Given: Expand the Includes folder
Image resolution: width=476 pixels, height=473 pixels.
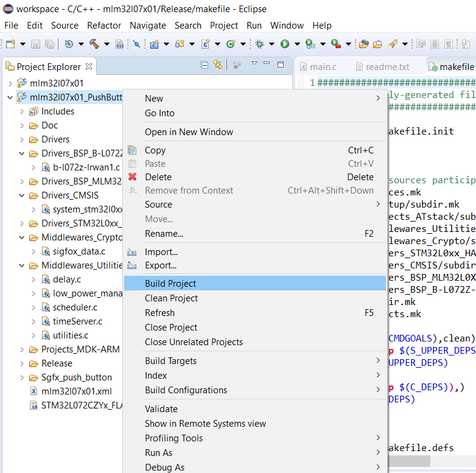Looking at the screenshot, I should point(22,111).
